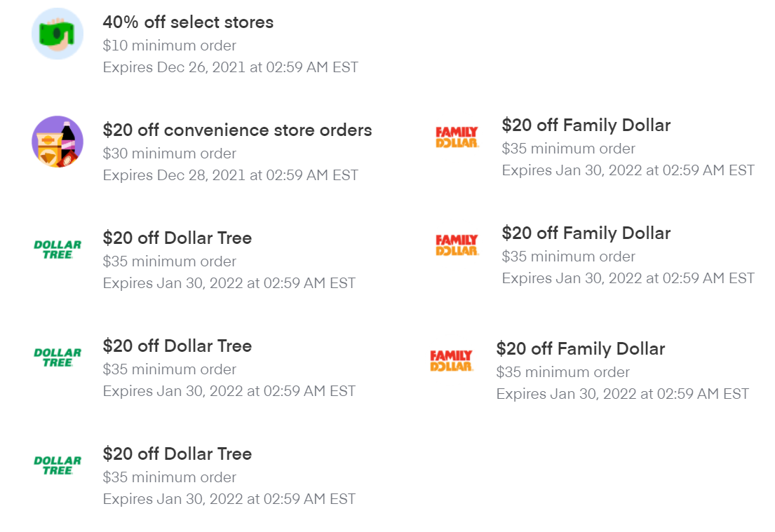Open $20 off convenience store orders offer
The height and width of the screenshot is (532, 775).
(x=237, y=130)
